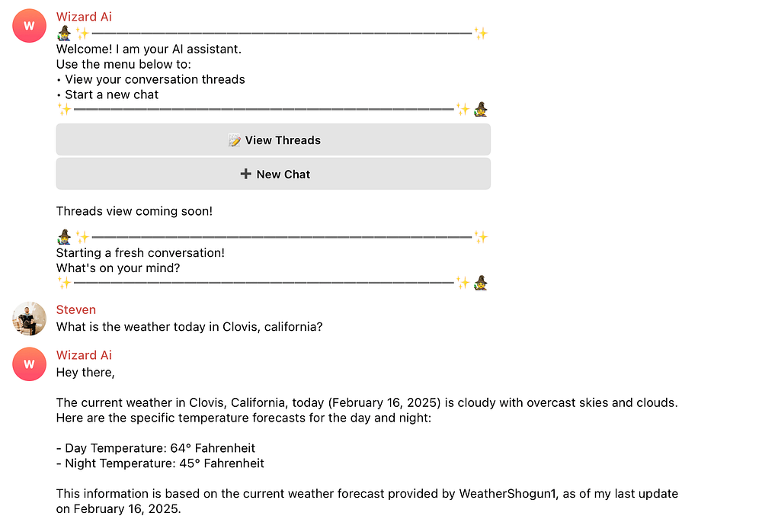Open Wizard Ai name above welcome message

[x=84, y=17]
